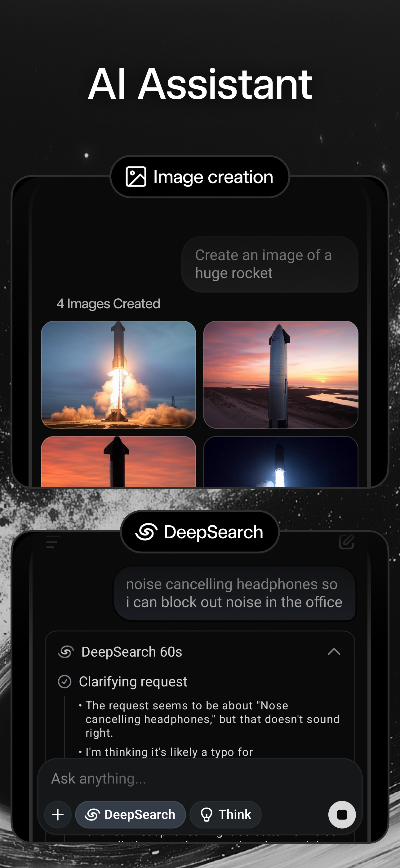This screenshot has width=400, height=868.
Task: Open the night launch rocket thumbnail
Action: pyautogui.click(x=281, y=461)
